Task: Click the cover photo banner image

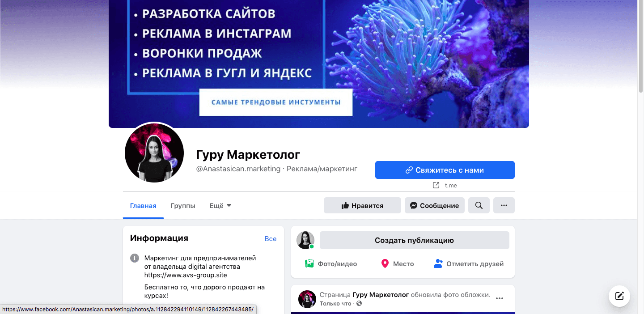Action: coord(319,64)
